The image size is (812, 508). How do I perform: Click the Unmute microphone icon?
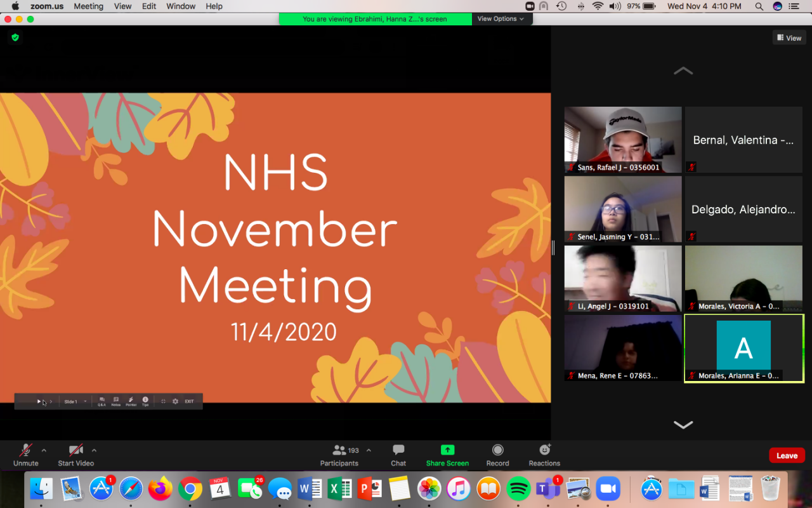(26, 450)
